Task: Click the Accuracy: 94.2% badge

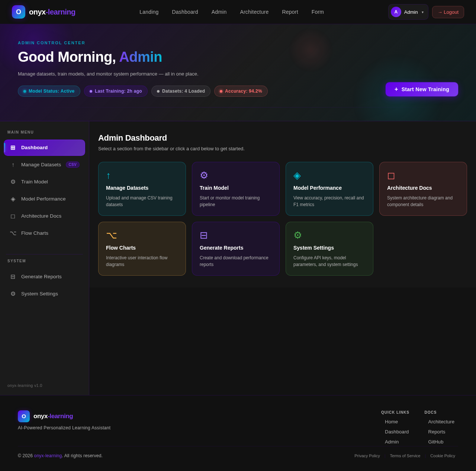Action: pos(241,91)
